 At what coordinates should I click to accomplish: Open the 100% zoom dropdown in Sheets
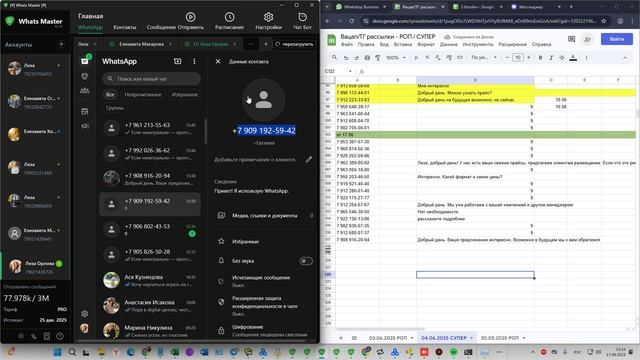(396, 58)
